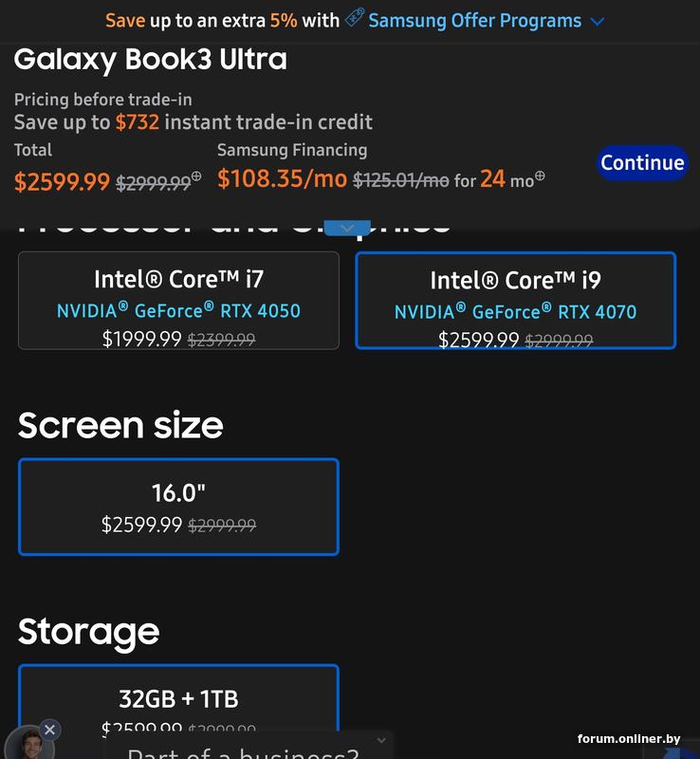
Task: Click the 'Part of a business?' banner text
Action: pyautogui.click(x=243, y=752)
